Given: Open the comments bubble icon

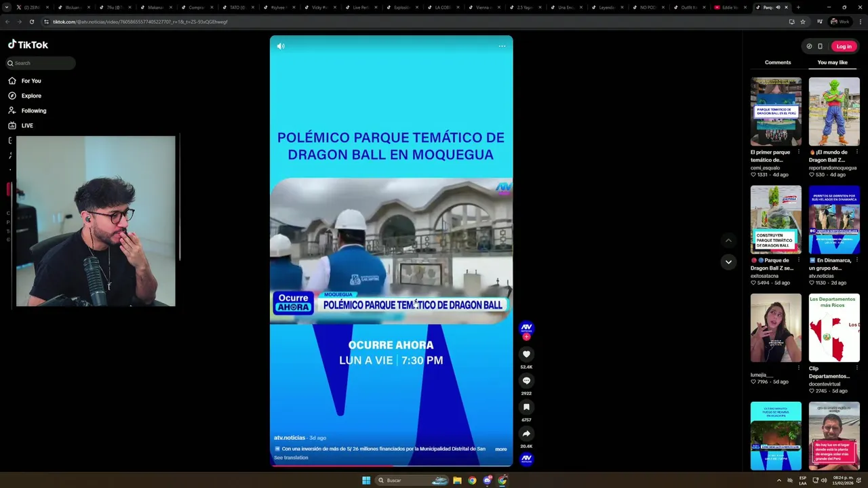Looking at the screenshot, I should tap(526, 380).
